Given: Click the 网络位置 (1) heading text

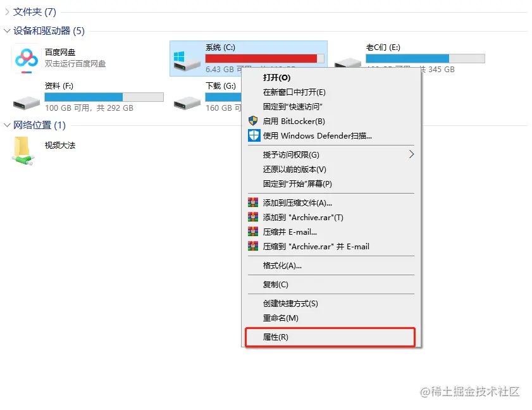Looking at the screenshot, I should click(x=39, y=125).
